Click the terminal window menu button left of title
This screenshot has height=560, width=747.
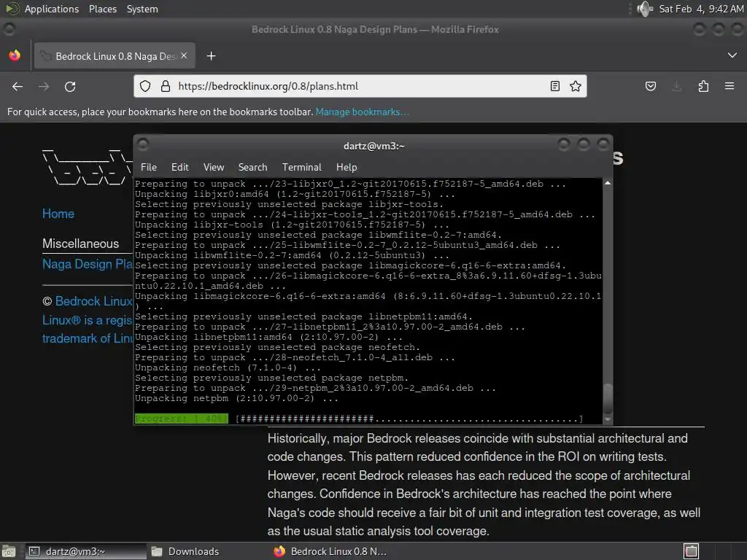click(x=143, y=144)
